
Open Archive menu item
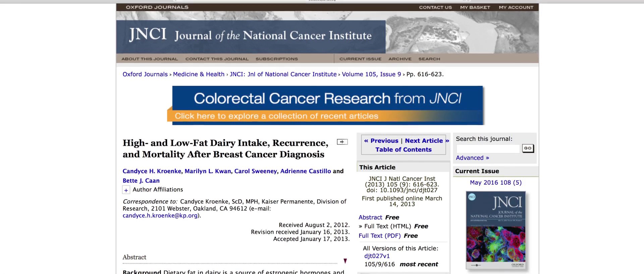(400, 59)
